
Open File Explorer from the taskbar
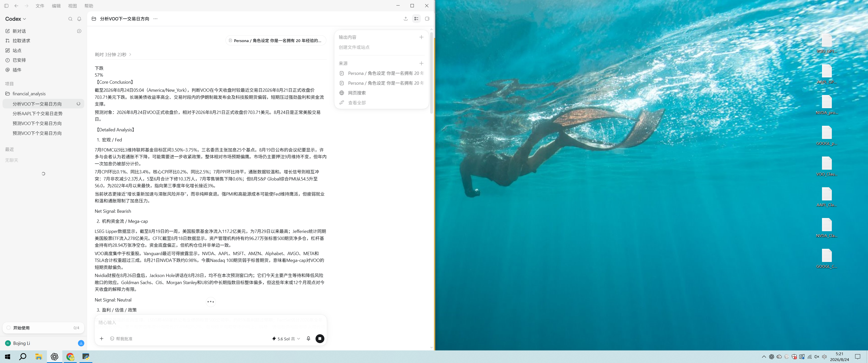click(39, 357)
